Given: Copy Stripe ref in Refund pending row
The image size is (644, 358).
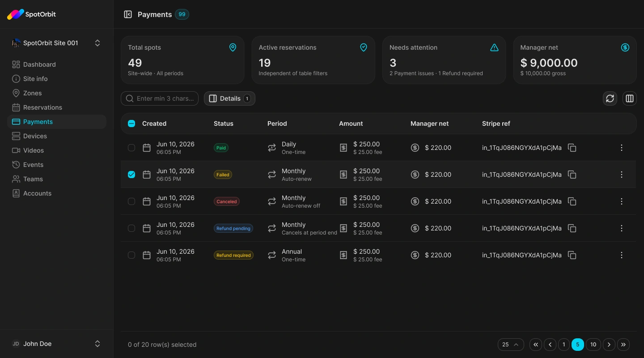Looking at the screenshot, I should [x=572, y=228].
